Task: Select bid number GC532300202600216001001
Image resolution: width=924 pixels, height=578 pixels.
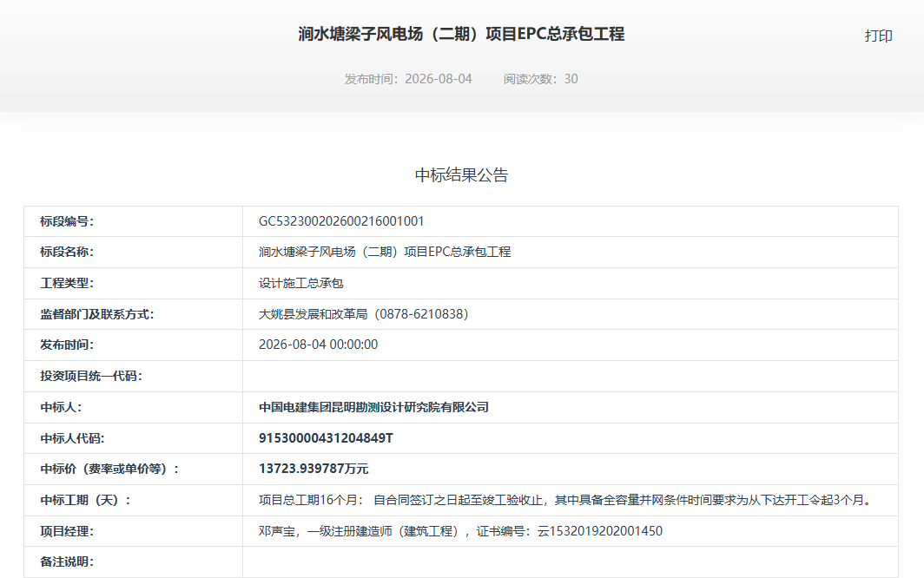Action: (x=341, y=221)
